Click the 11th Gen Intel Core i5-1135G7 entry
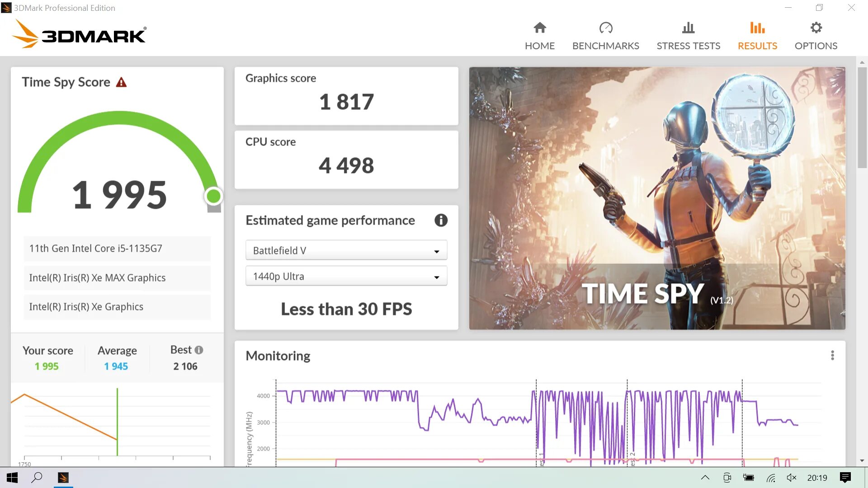Screen dimensions: 868x488 click(x=117, y=249)
